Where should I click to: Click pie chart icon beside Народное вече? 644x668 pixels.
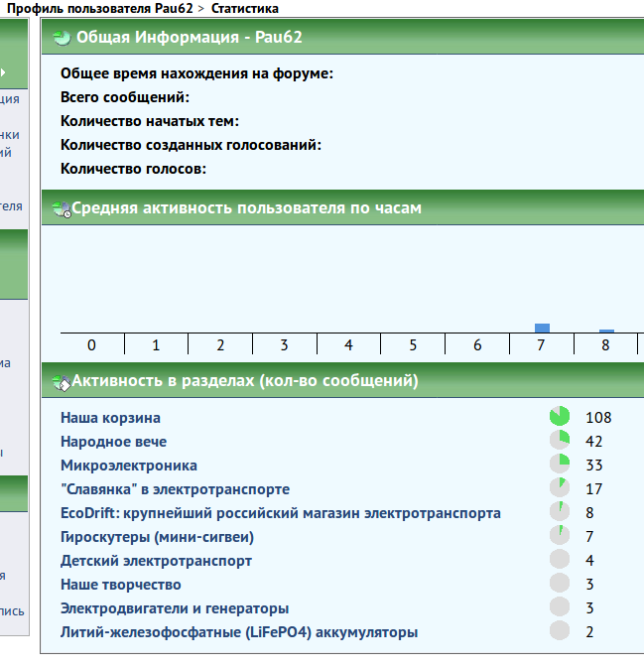560,441
